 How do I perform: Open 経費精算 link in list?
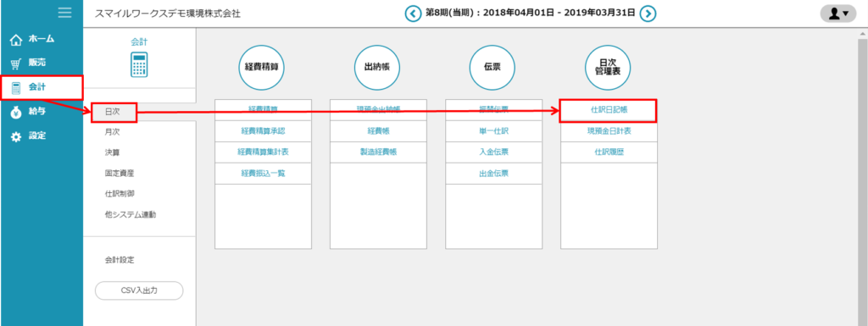(263, 109)
